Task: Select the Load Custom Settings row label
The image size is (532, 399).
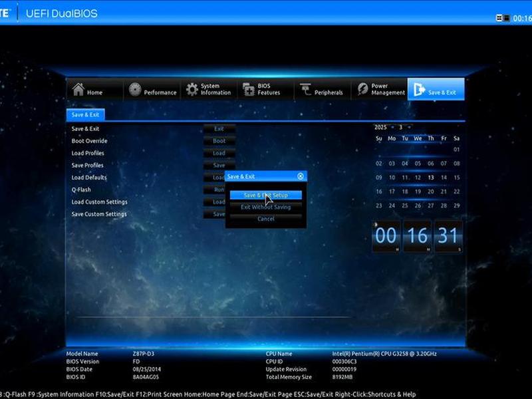Action: pyautogui.click(x=99, y=202)
